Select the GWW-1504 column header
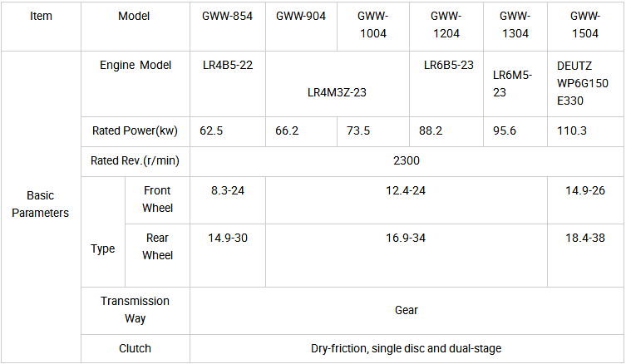Viewport: 626px width, 364px height. pos(586,24)
